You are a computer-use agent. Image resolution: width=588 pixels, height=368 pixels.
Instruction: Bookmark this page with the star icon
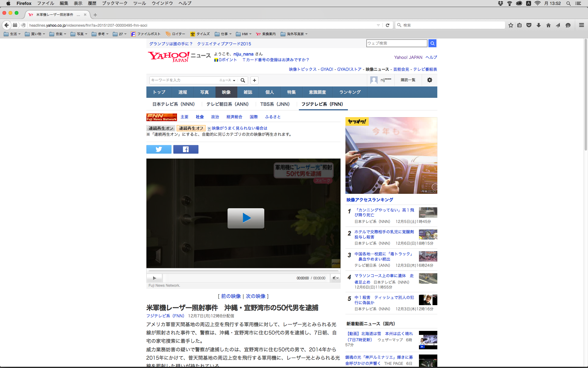[x=511, y=25]
